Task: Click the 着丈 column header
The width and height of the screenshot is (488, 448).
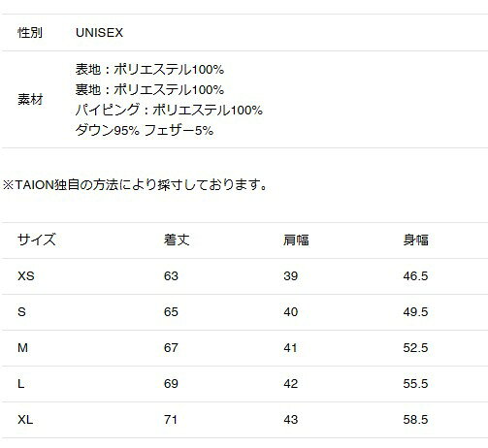Action: 177,240
